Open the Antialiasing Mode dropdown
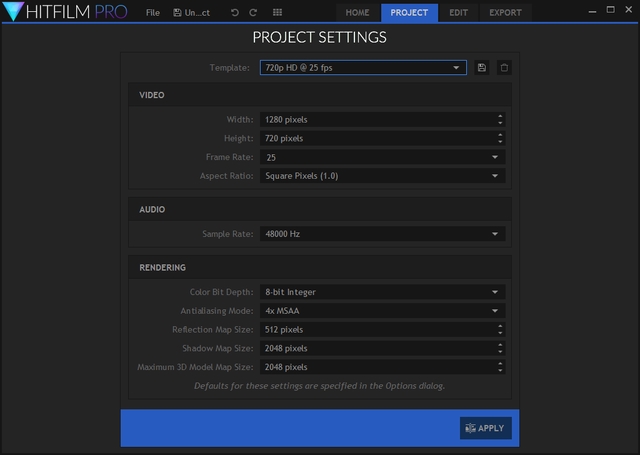This screenshot has height=455, width=640. (381, 311)
